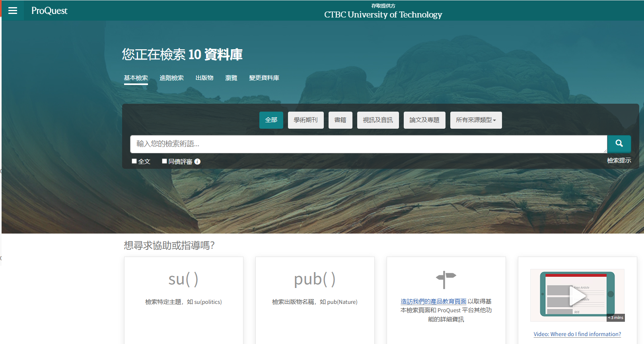Select the 學術期刊 source filter
Image resolution: width=644 pixels, height=344 pixels.
[305, 120]
